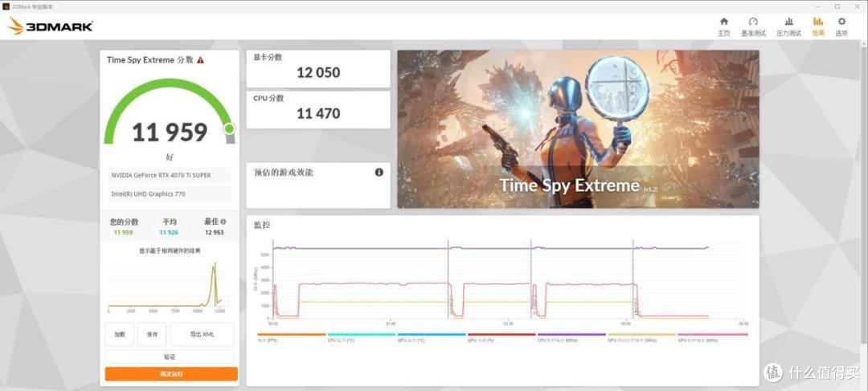Click Intel(R) UHD Graphics 770 row
This screenshot has height=391, width=868.
pyautogui.click(x=170, y=194)
